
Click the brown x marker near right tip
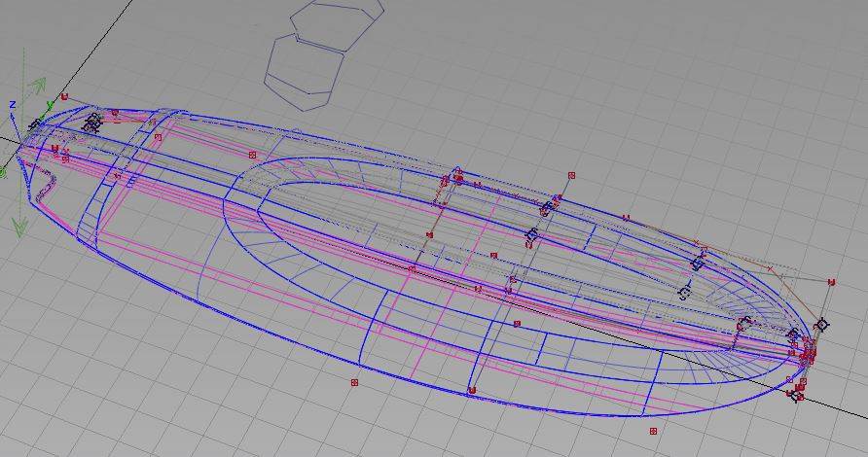(x=770, y=268)
